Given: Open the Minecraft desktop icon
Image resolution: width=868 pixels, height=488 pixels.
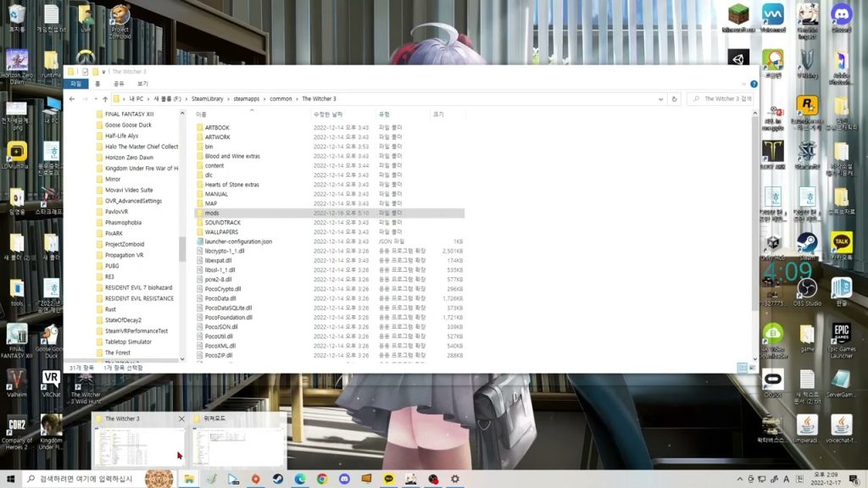Looking at the screenshot, I should (737, 16).
